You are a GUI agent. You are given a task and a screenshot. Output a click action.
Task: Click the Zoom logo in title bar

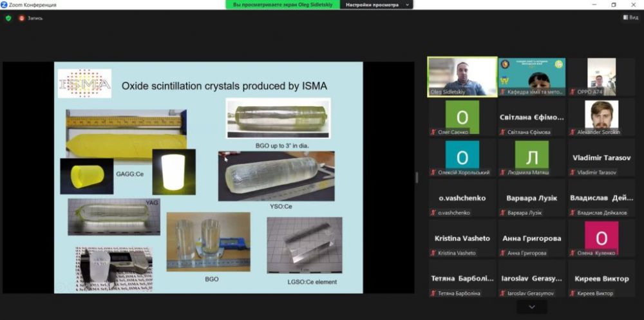4,5
